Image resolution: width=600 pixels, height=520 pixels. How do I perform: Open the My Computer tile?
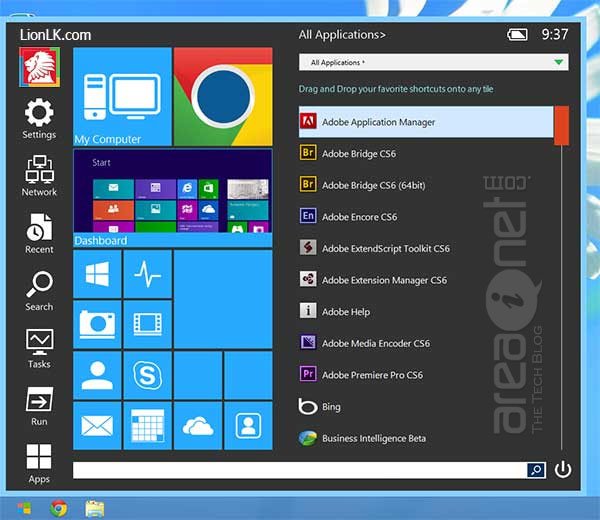coord(122,96)
